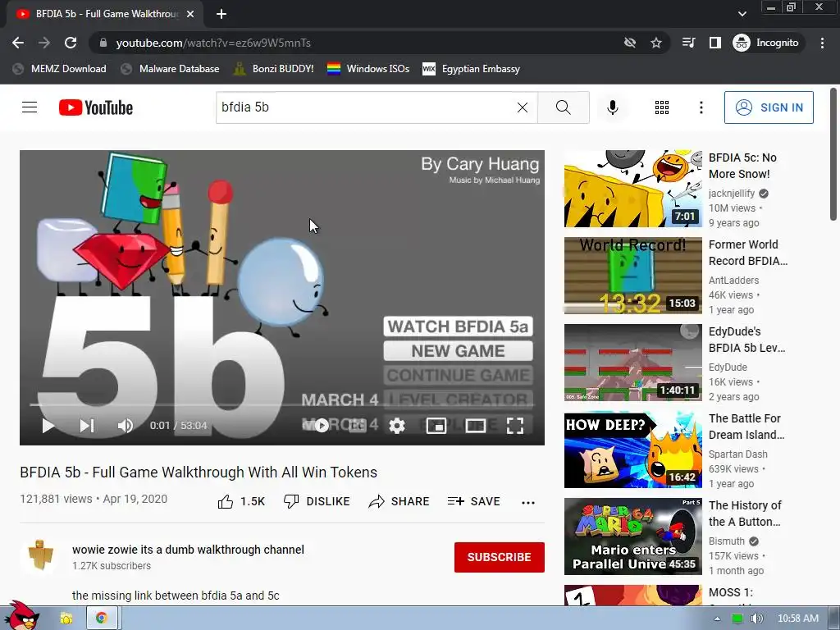Click the magnifier search button
Viewport: 840px width, 630px height.
click(x=563, y=107)
